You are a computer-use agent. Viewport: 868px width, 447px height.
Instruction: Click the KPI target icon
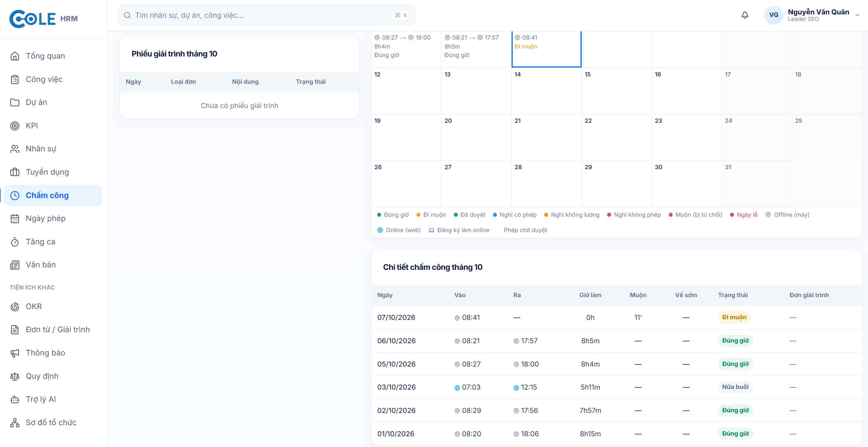15,126
